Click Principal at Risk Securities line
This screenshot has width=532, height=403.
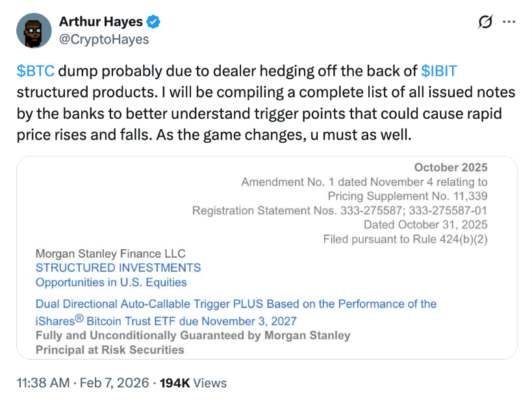[x=110, y=350]
